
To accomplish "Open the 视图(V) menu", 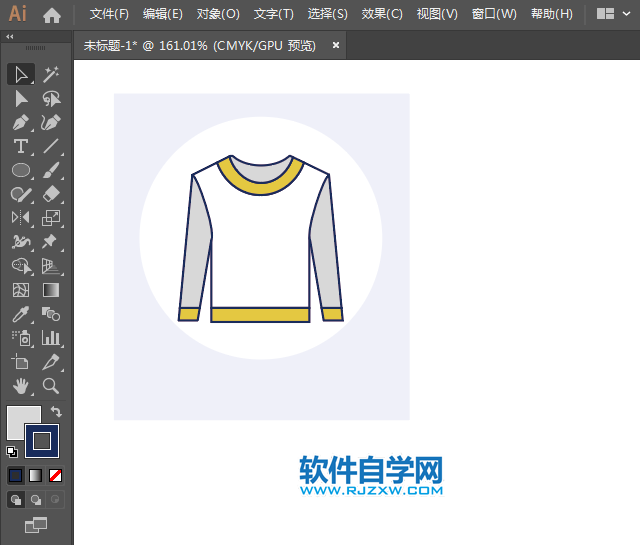I will 437,14.
